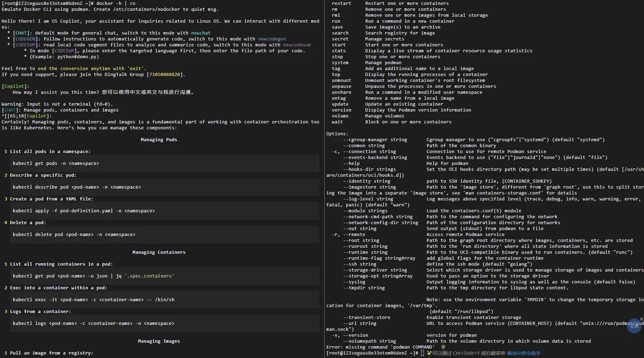This screenshot has width=644, height=358.
Task: Click the sparkle AI icon beside the prompt hint
Action: pyautogui.click(x=429, y=353)
